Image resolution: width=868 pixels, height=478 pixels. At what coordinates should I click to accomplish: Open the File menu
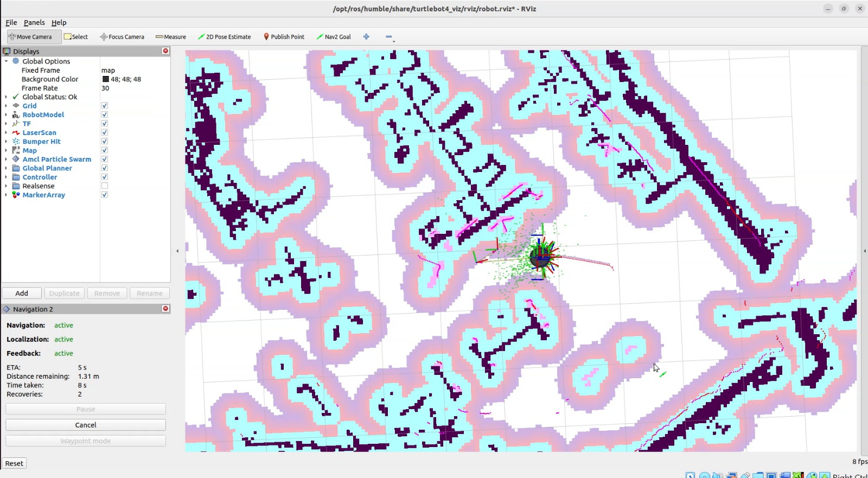click(x=11, y=23)
